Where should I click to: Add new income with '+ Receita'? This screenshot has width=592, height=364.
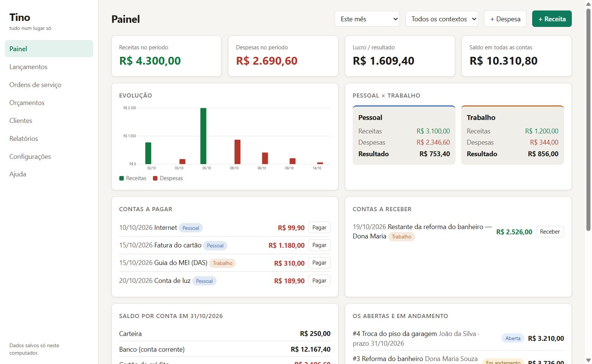[x=552, y=19]
